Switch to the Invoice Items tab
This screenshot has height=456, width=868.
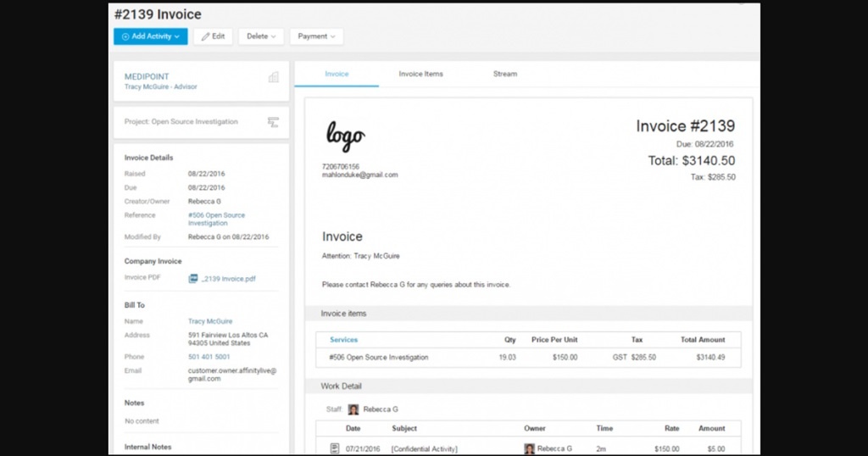(x=420, y=74)
